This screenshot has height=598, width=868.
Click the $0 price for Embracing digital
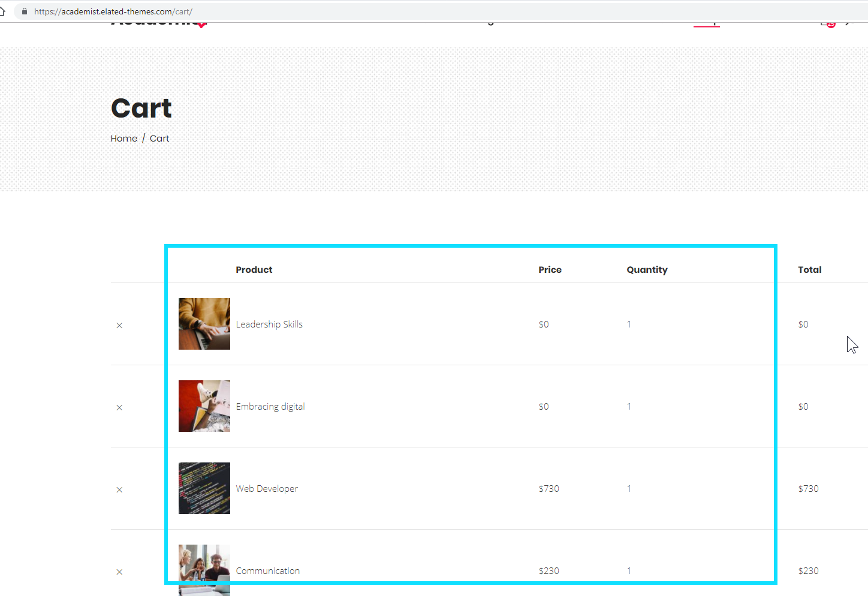[x=544, y=407]
